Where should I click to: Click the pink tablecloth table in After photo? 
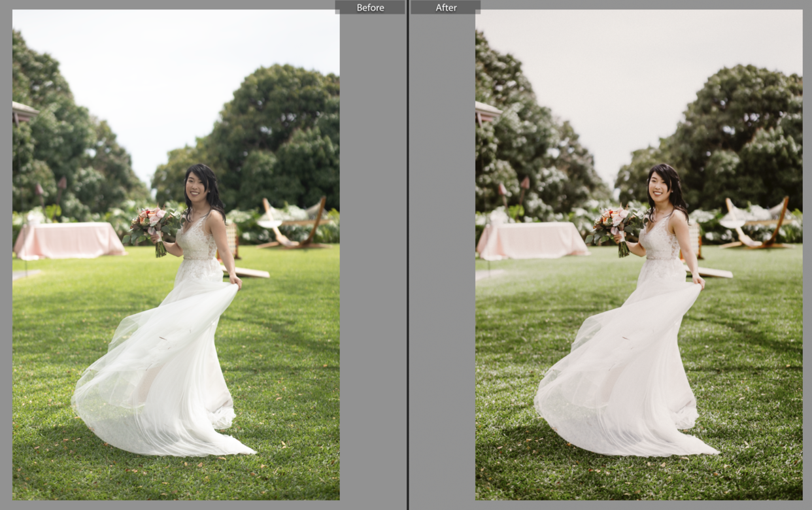tap(532, 239)
